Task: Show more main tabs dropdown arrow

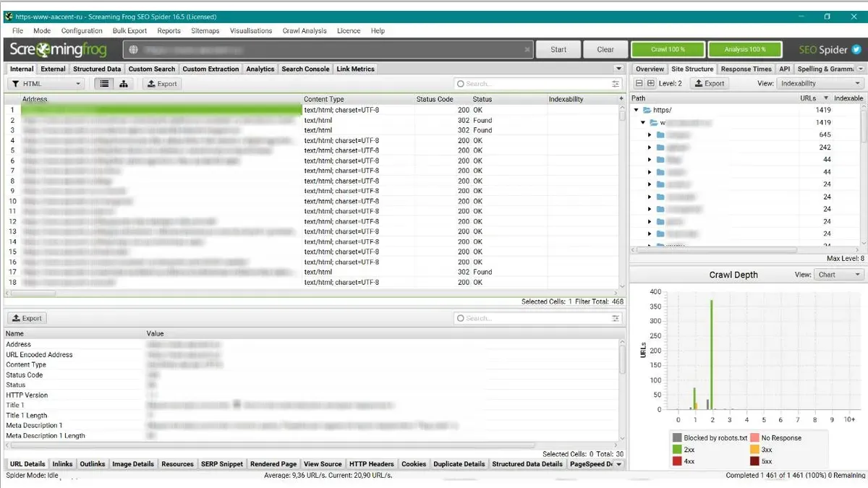Action: click(618, 69)
